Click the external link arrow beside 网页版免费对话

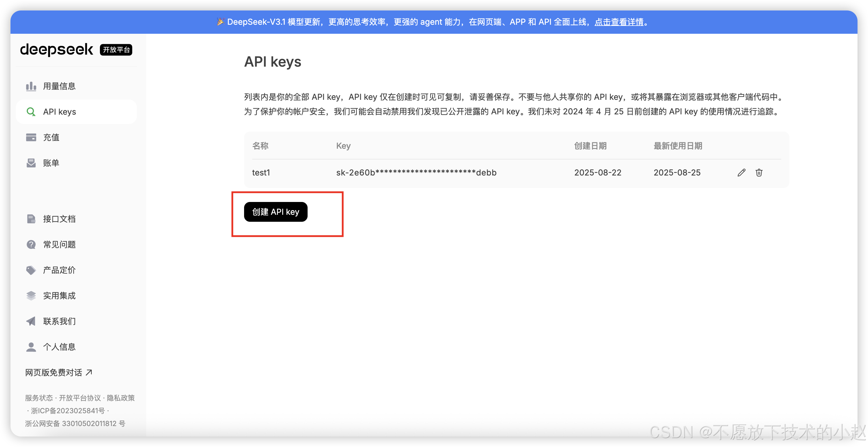coord(89,372)
